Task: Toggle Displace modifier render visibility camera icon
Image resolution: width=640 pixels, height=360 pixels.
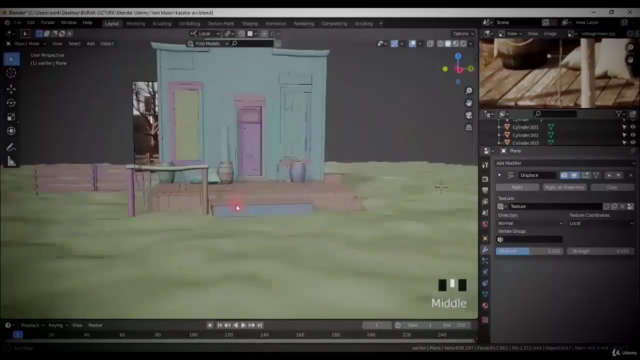Action: [564, 175]
